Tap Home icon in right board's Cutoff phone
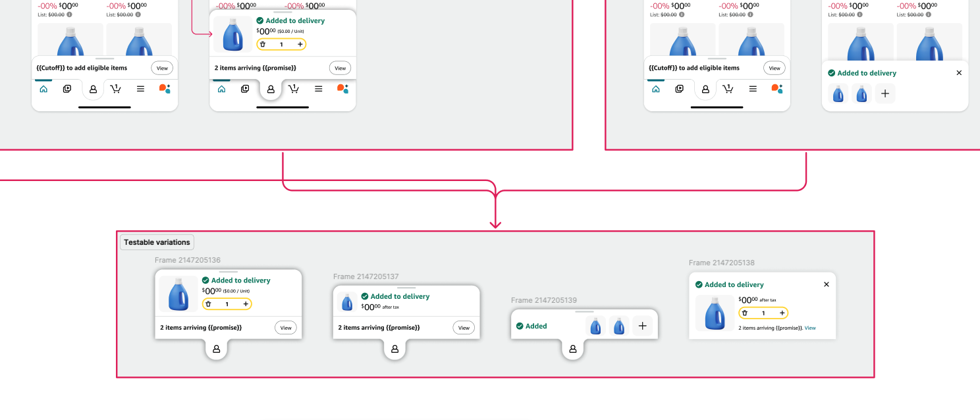 pyautogui.click(x=656, y=89)
